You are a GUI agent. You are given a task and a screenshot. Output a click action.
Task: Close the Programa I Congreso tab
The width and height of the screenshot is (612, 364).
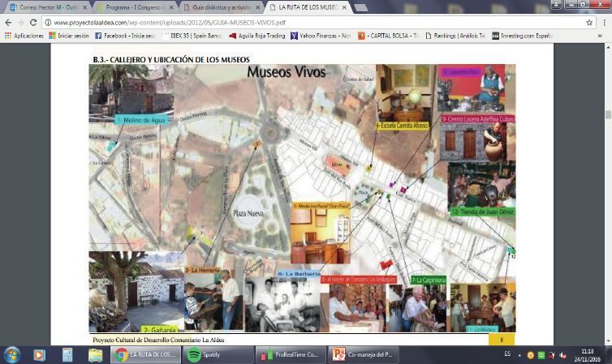coord(170,7)
